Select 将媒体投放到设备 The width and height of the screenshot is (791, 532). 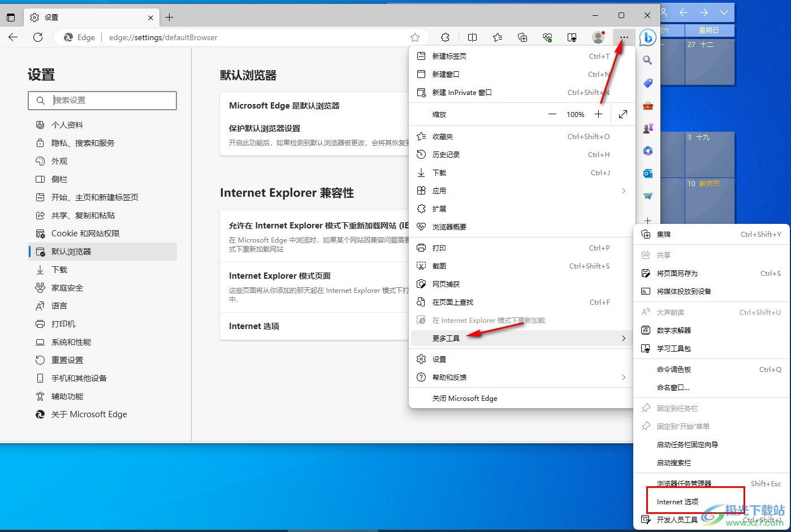712,291
